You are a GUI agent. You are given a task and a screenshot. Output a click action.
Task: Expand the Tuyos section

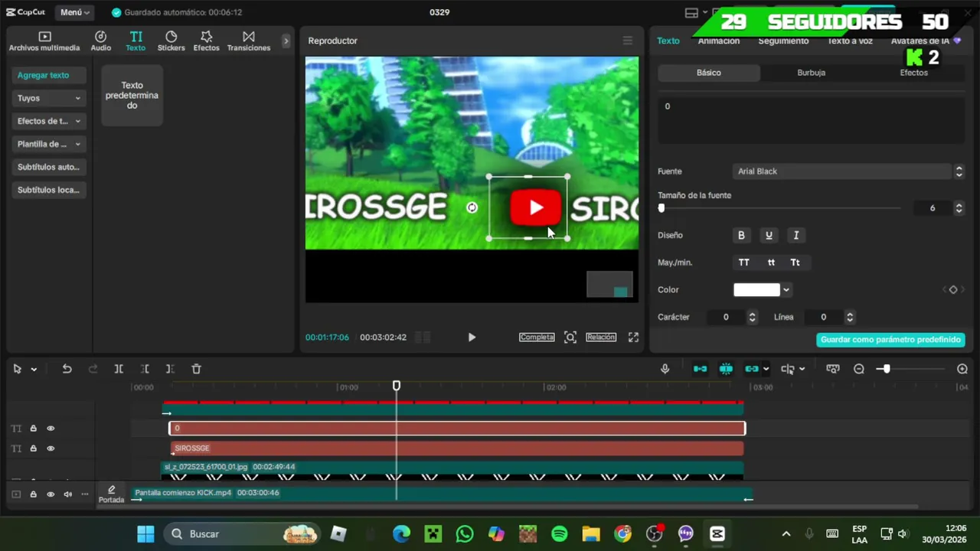coord(49,98)
